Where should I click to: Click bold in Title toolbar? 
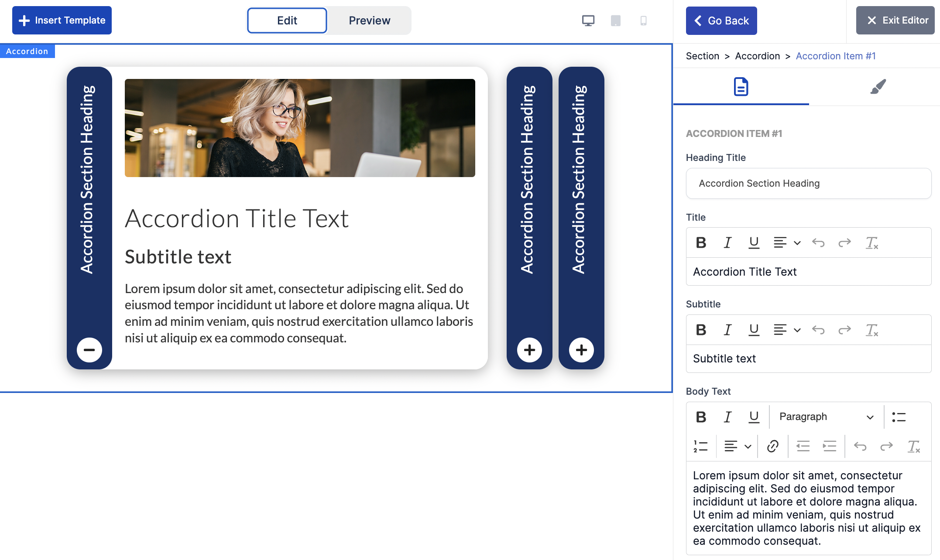[701, 242]
